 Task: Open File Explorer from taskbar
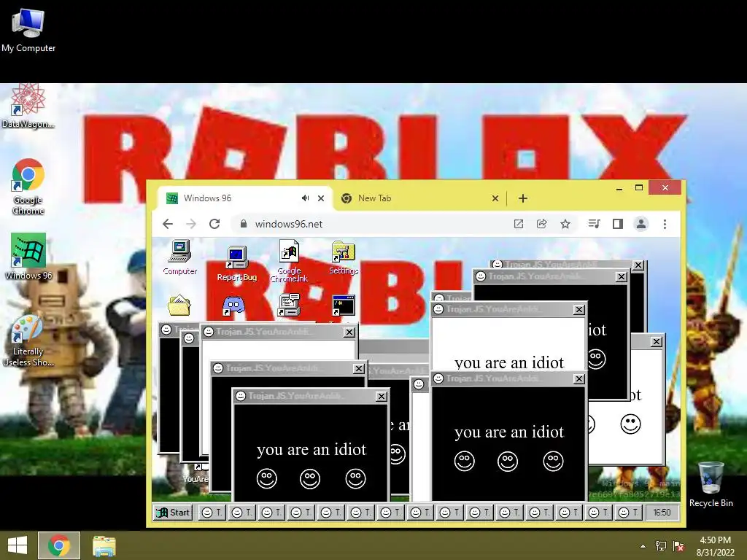[x=104, y=545]
